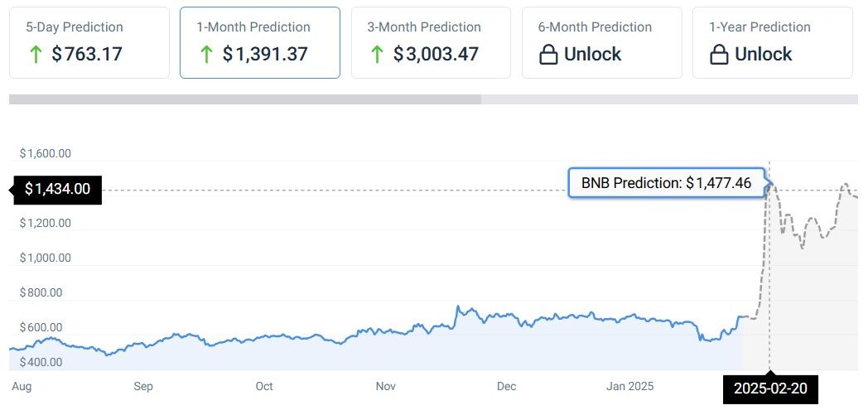The height and width of the screenshot is (415, 868).
Task: Click the 6-Month Prediction lock icon
Action: point(547,55)
